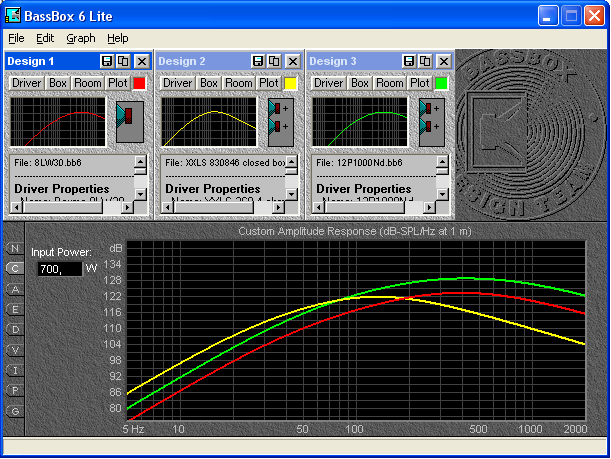The width and height of the screenshot is (611, 459).
Task: Click Design 1 speaker box icon
Action: click(130, 122)
